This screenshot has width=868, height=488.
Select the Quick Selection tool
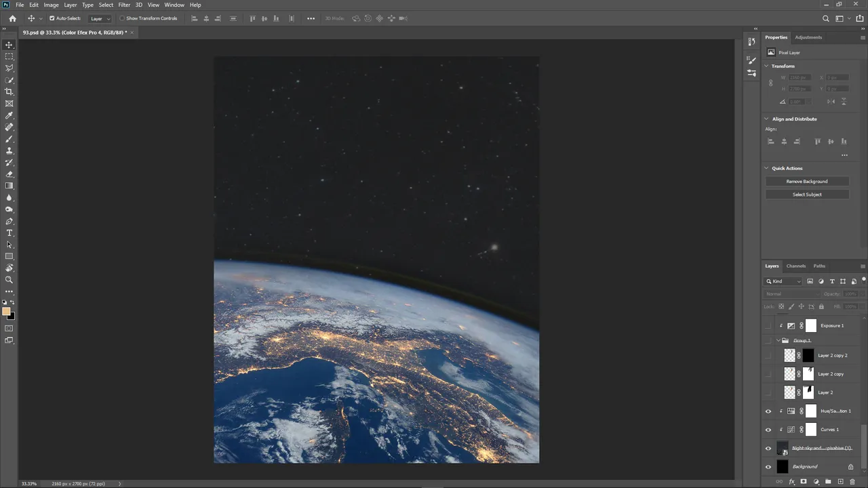(9, 80)
